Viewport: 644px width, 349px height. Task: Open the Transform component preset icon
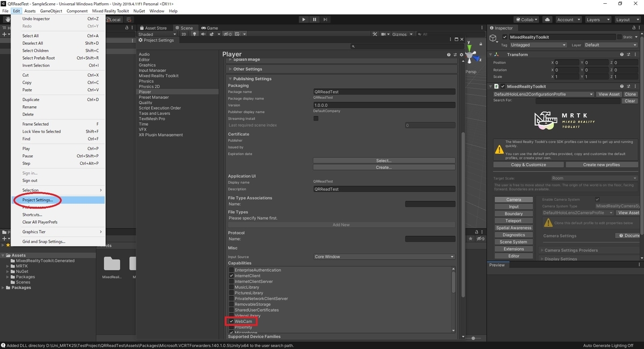coord(628,55)
